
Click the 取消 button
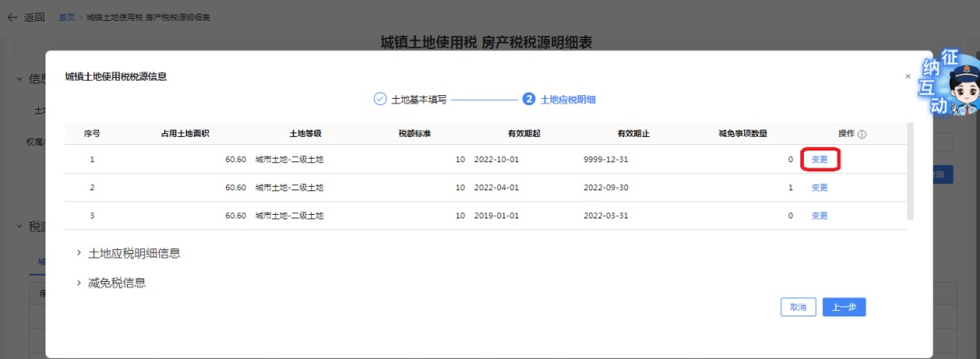pos(799,307)
